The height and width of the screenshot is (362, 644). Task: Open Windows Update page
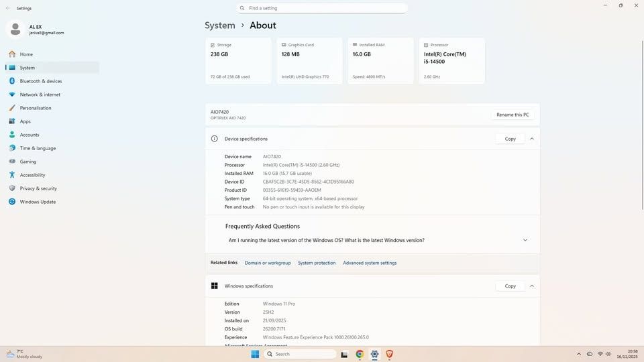pyautogui.click(x=52, y=202)
